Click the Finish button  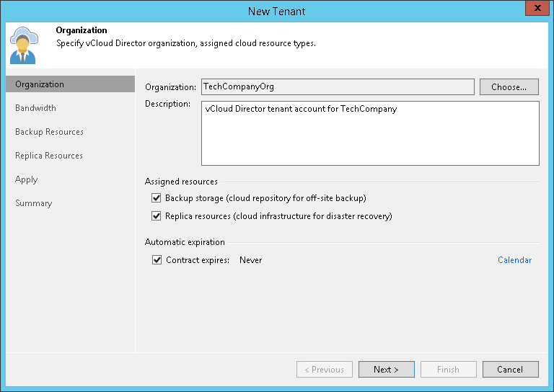click(448, 370)
